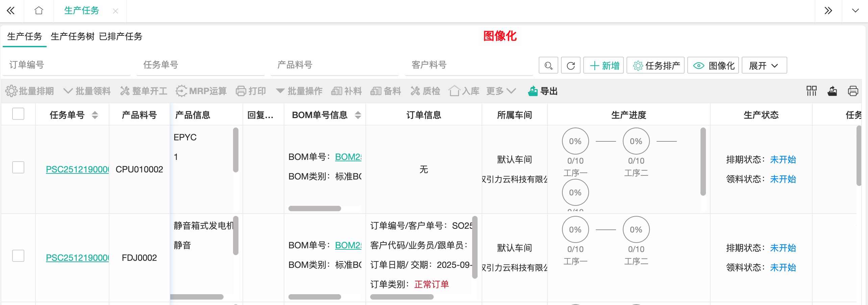Viewport: 868px width, 305px height.
Task: Open the 更多 more actions dropdown
Action: (501, 91)
